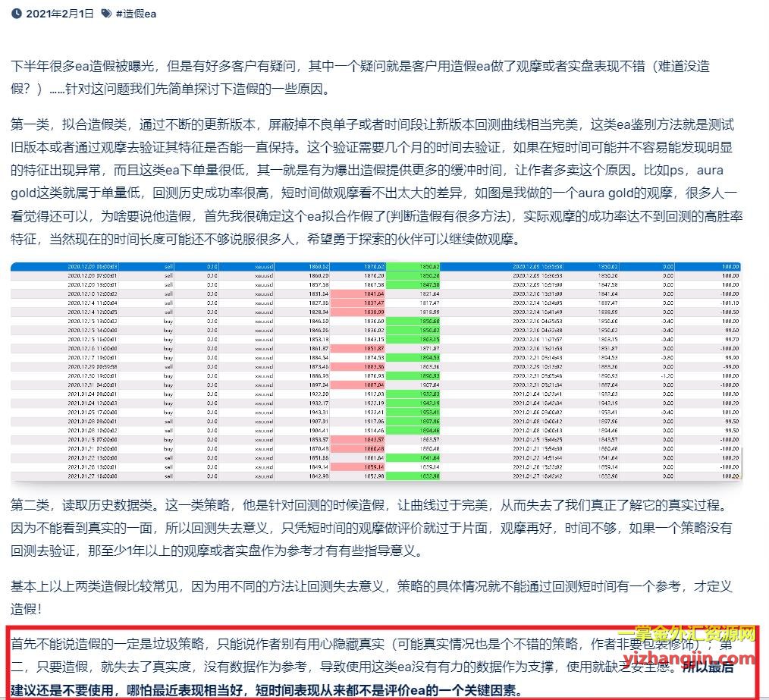Image resolution: width=769 pixels, height=700 pixels.
Task: Click the text 基本上以上两类造假比较常见
Action: click(x=94, y=586)
